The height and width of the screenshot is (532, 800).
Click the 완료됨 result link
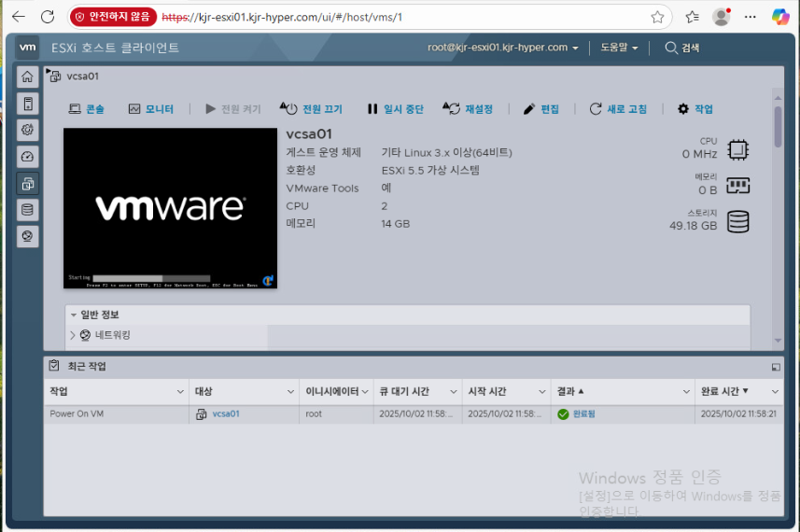(x=583, y=414)
